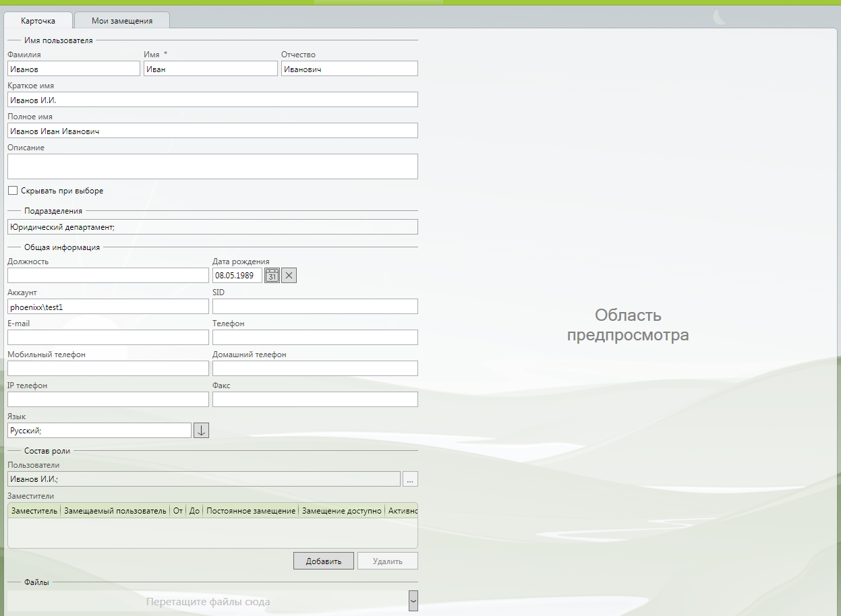
Task: Switch to 'Мои замещения' tab
Action: [x=122, y=21]
